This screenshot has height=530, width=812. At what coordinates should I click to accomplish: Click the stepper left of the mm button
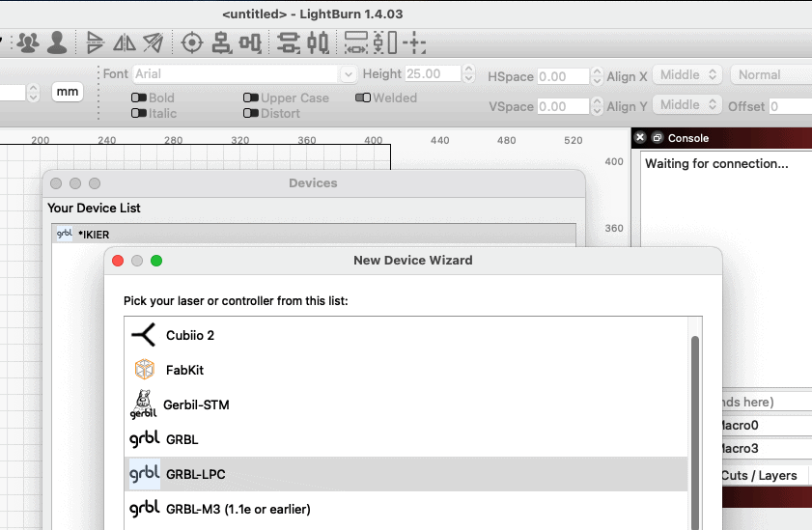click(x=33, y=93)
